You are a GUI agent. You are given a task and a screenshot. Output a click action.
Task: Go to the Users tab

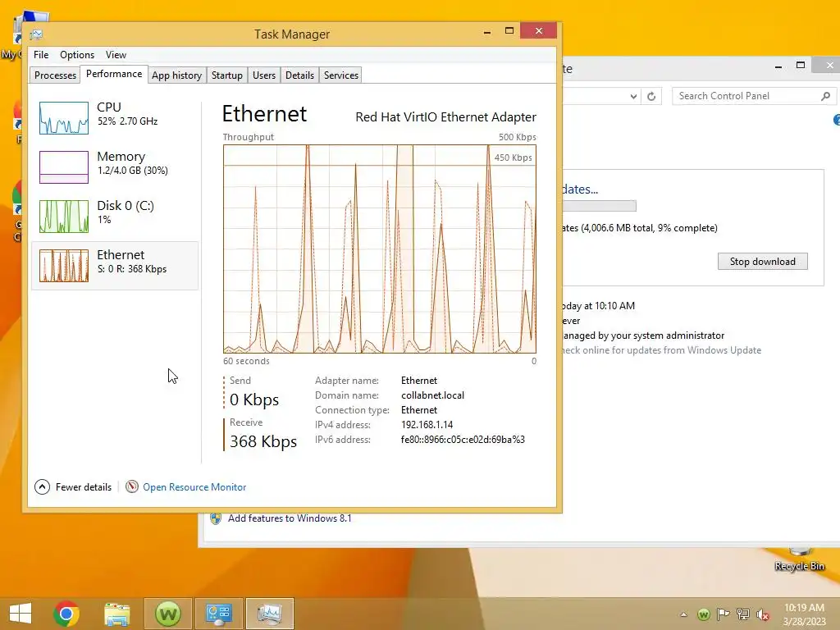(264, 75)
